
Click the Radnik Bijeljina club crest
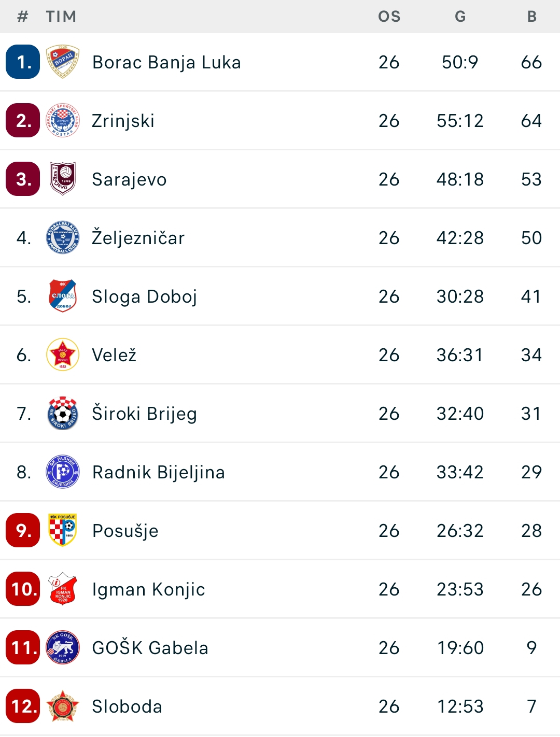coord(63,472)
